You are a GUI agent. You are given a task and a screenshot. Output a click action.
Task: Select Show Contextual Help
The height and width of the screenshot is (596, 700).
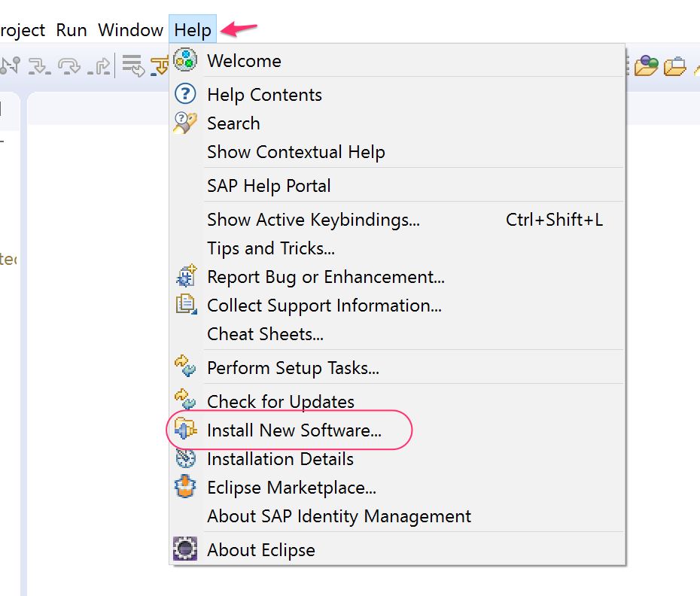click(296, 152)
